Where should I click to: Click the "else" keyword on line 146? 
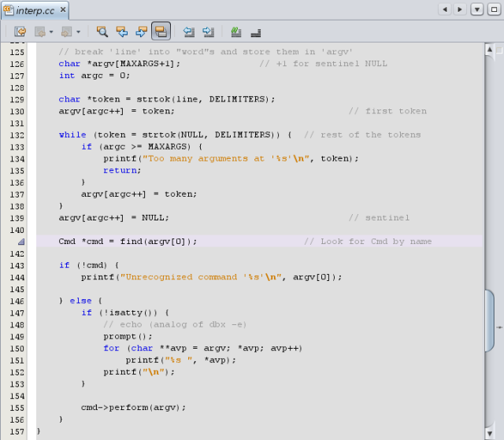click(x=80, y=301)
